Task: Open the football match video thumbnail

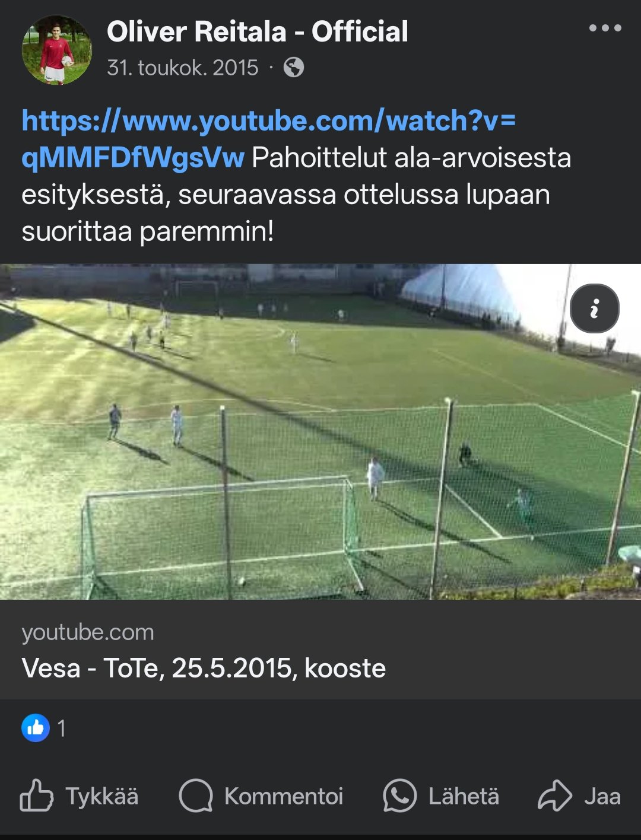Action: [320, 431]
